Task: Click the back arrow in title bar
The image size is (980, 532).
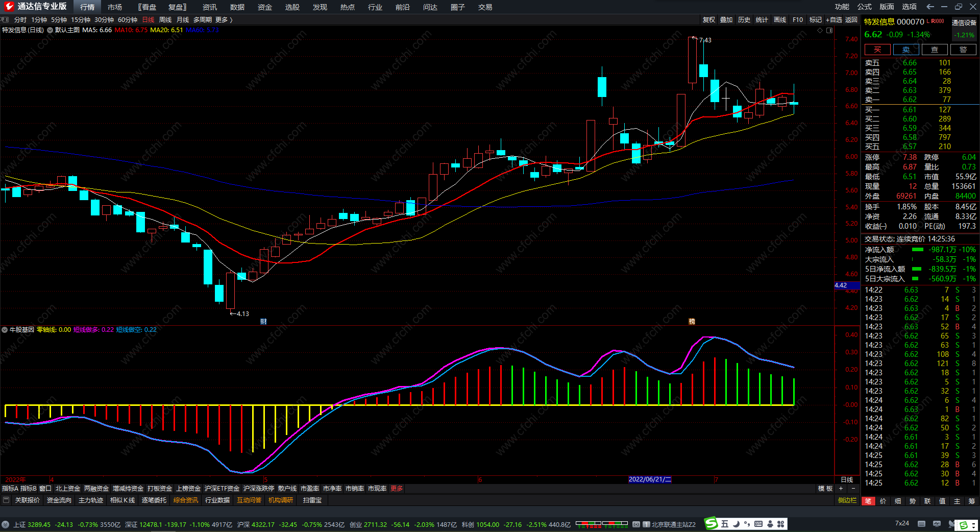Action: coord(930,7)
